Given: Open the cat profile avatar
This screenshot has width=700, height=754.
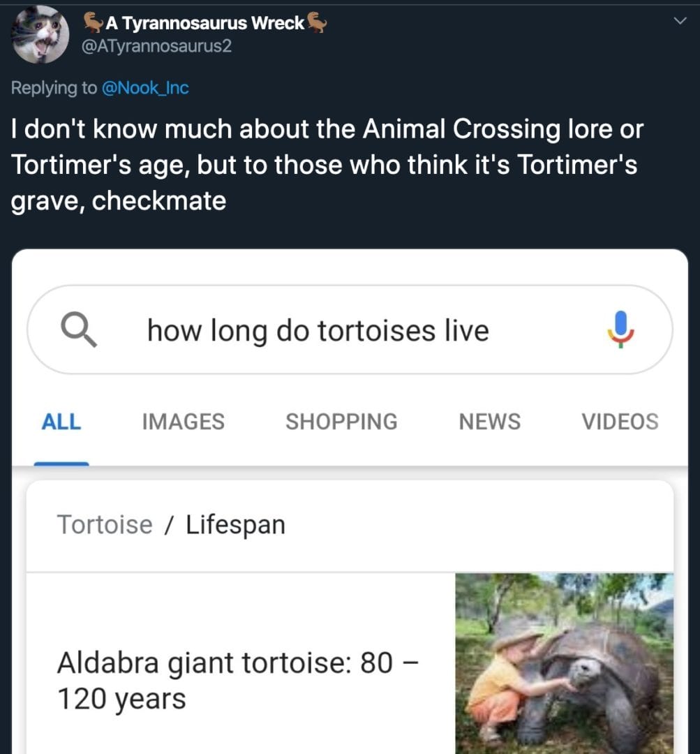Looking at the screenshot, I should [x=41, y=34].
